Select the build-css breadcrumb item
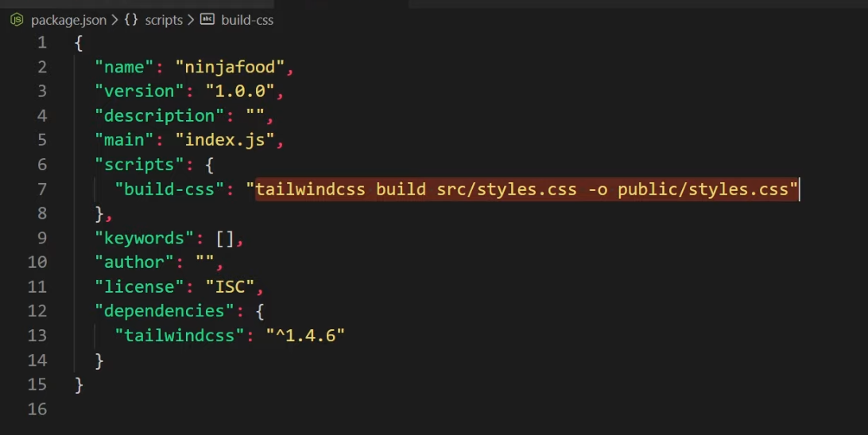 247,20
